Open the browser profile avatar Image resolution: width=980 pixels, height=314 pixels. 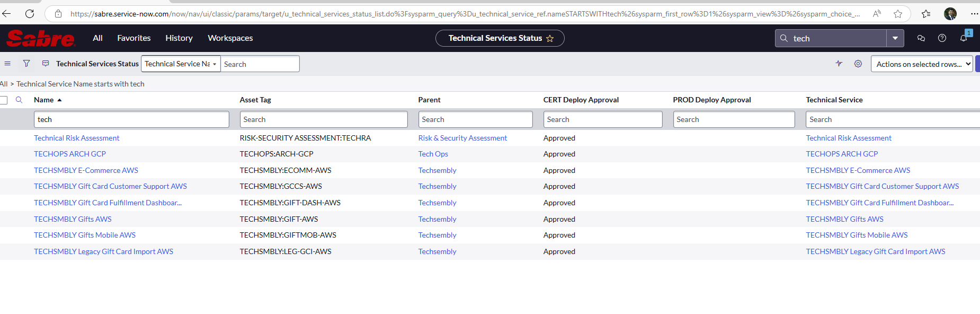coord(950,14)
